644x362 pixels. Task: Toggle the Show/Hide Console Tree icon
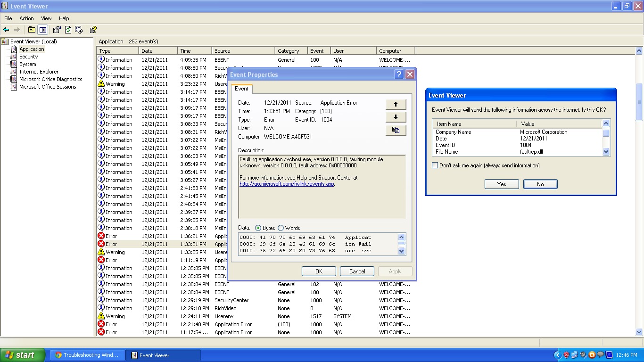pyautogui.click(x=42, y=29)
